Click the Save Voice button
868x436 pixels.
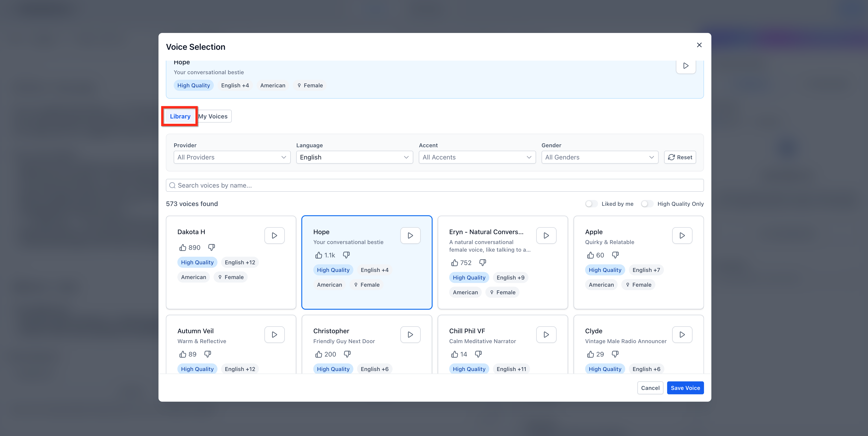click(685, 388)
